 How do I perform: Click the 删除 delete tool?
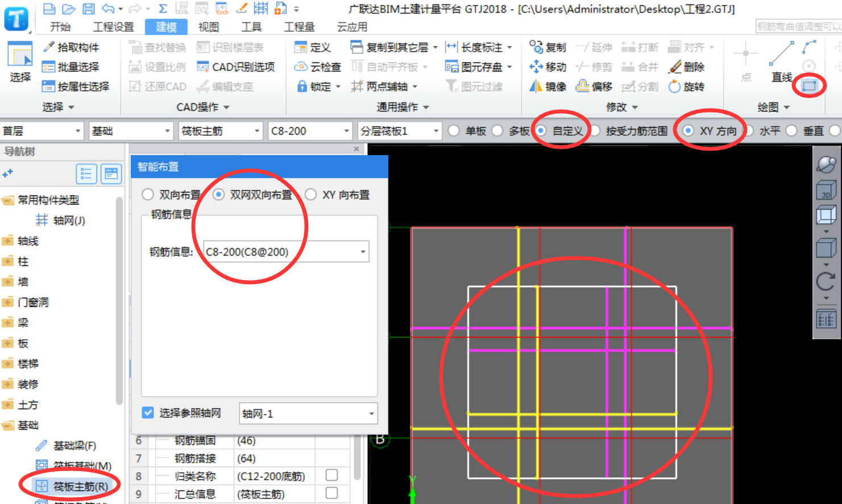pyautogui.click(x=687, y=67)
